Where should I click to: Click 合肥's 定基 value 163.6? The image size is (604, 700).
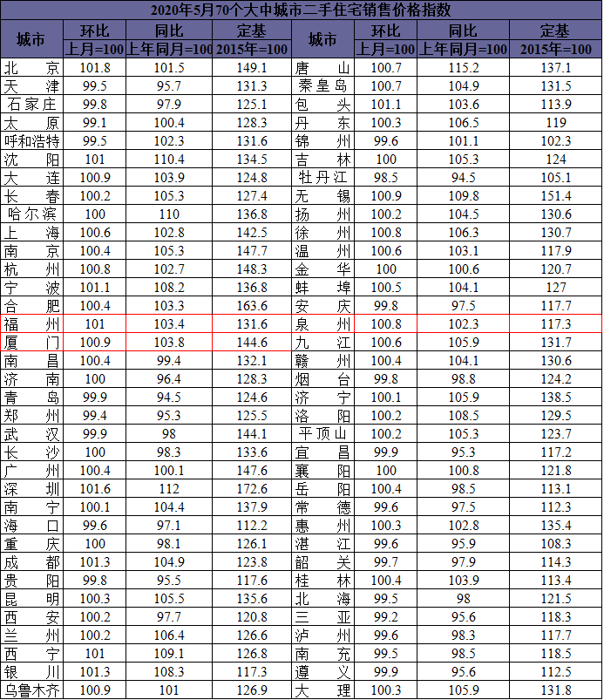click(x=252, y=306)
